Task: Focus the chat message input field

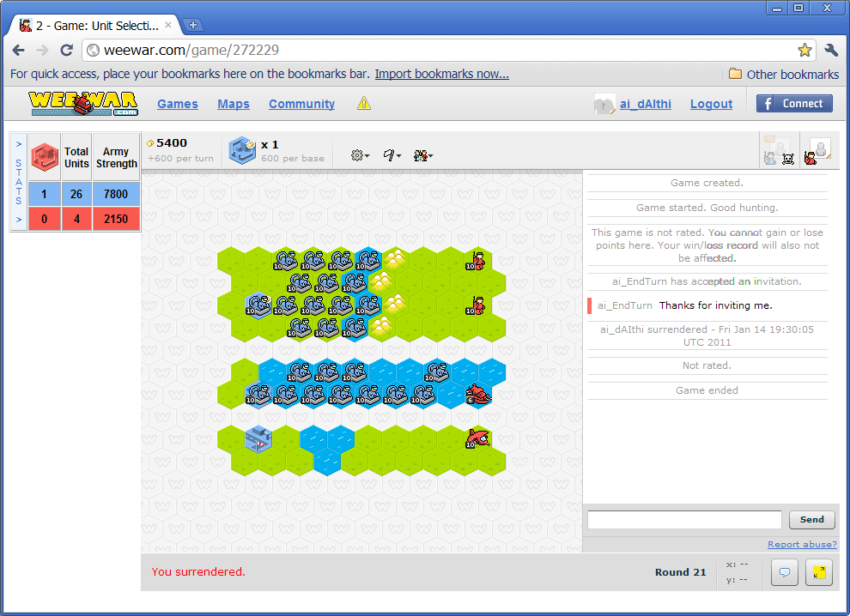Action: click(x=684, y=520)
